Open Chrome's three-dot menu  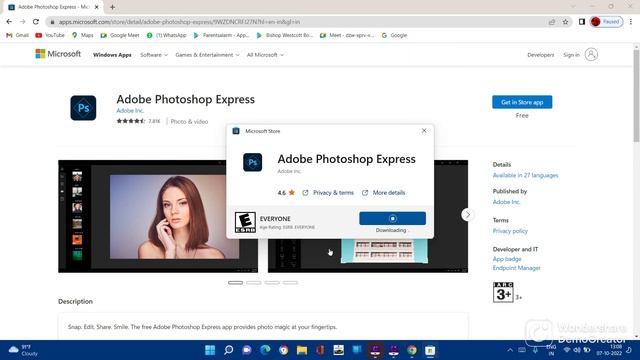[x=631, y=22]
